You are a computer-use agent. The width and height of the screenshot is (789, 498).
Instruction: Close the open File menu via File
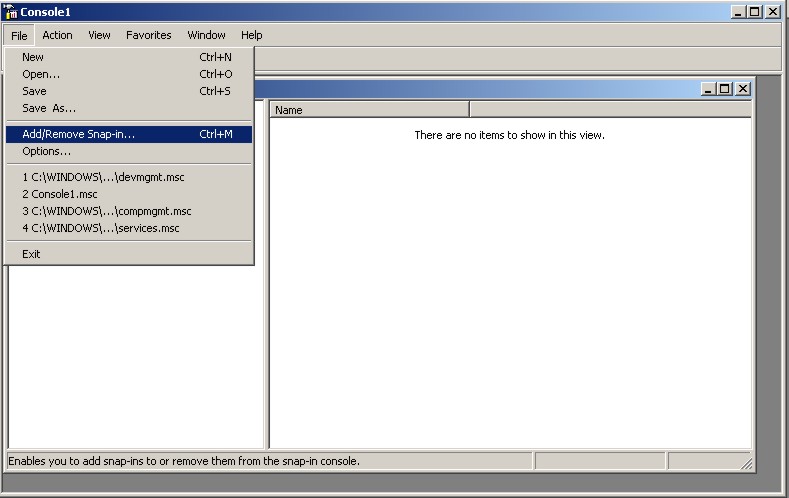pyautogui.click(x=19, y=35)
